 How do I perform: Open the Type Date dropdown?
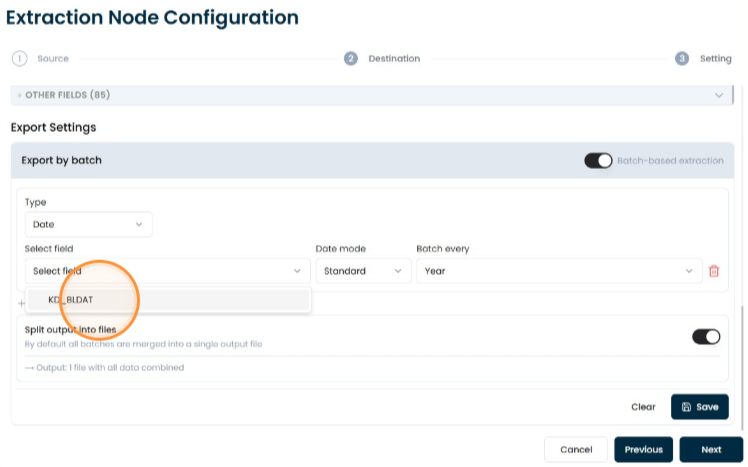pyautogui.click(x=88, y=224)
